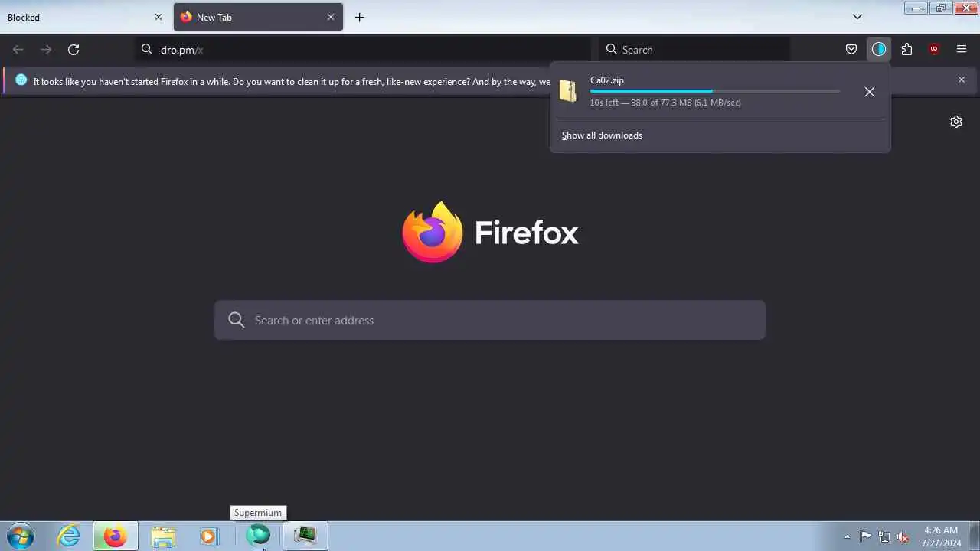Screen dimensions: 980x551
Task: Click the toolbar Search box
Action: point(694,50)
